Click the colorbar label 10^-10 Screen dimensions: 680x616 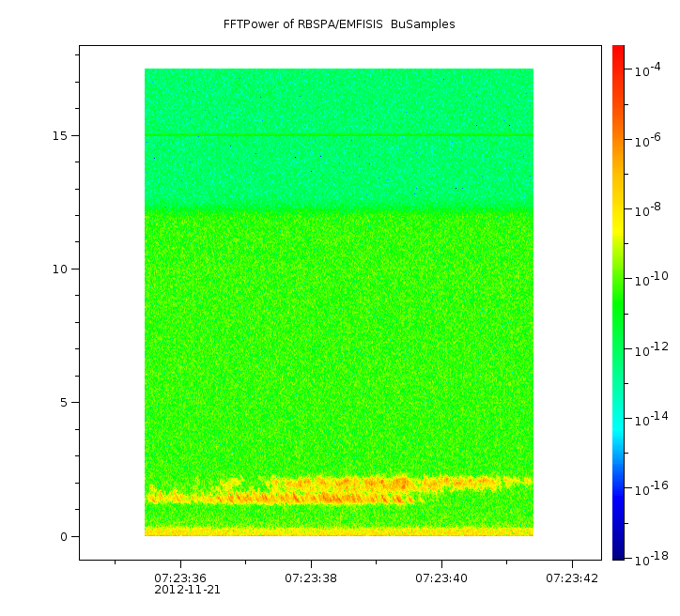[x=647, y=281]
